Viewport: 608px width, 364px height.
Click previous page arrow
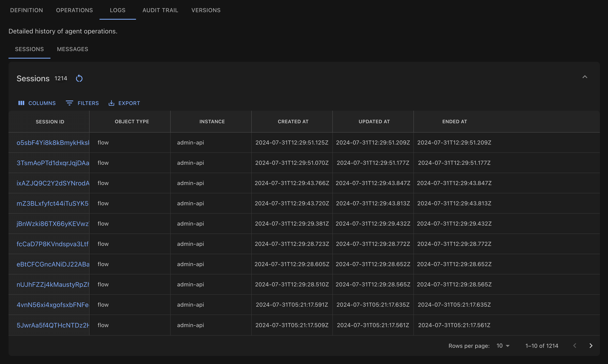(575, 346)
